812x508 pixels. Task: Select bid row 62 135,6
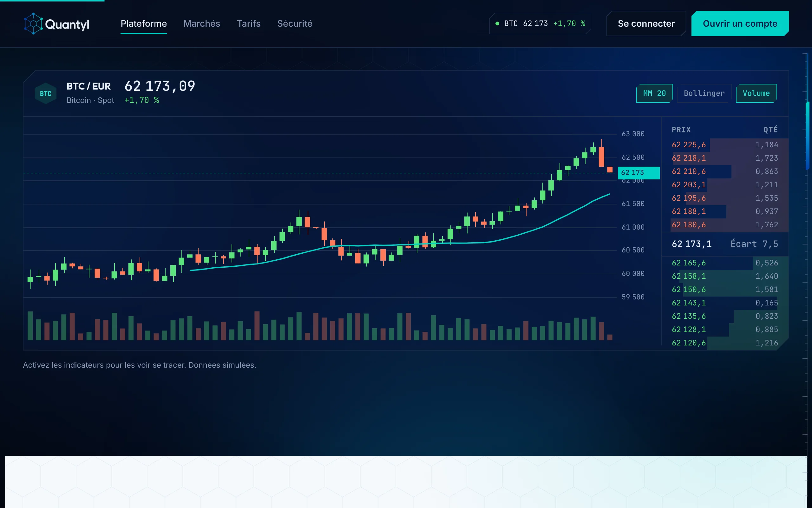coord(725,316)
